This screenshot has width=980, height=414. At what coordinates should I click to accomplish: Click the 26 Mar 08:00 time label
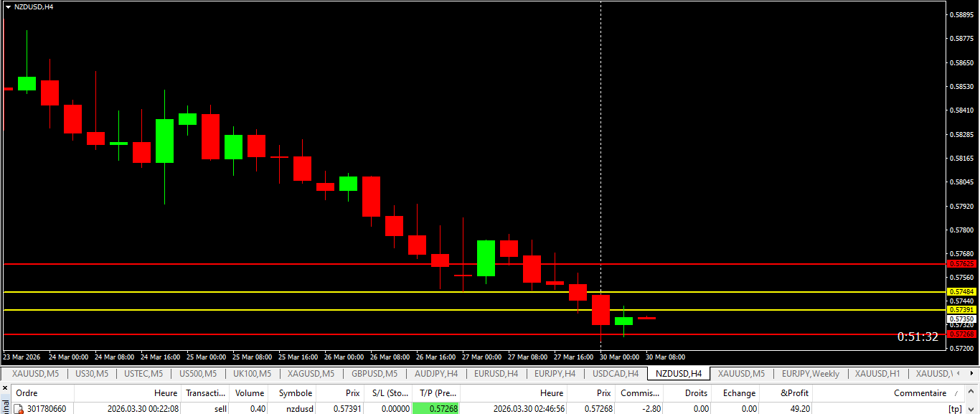[x=391, y=357]
